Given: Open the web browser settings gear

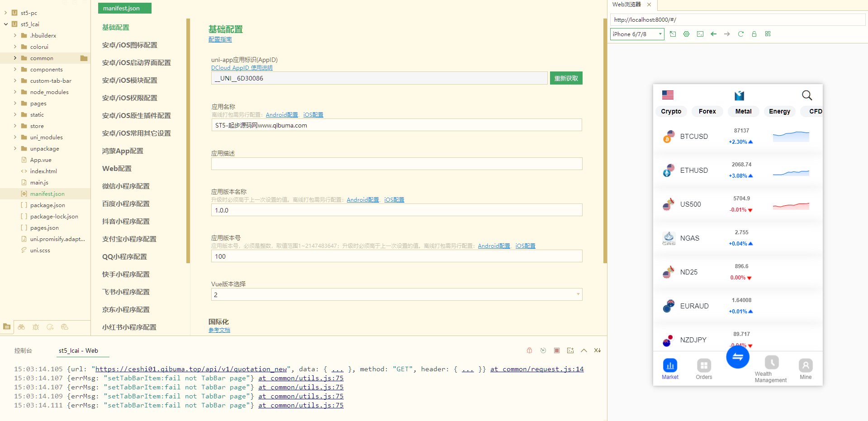Looking at the screenshot, I should (x=686, y=34).
